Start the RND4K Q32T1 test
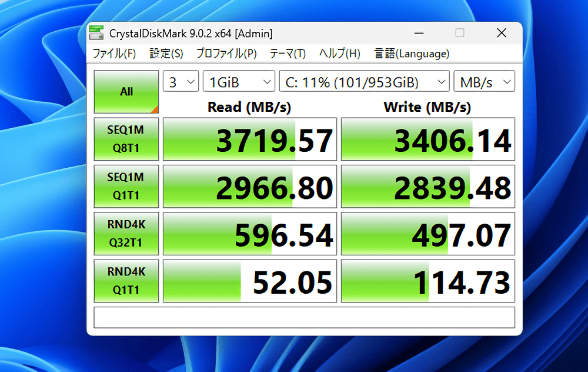Screen dimensions: 588x372 click(x=126, y=233)
